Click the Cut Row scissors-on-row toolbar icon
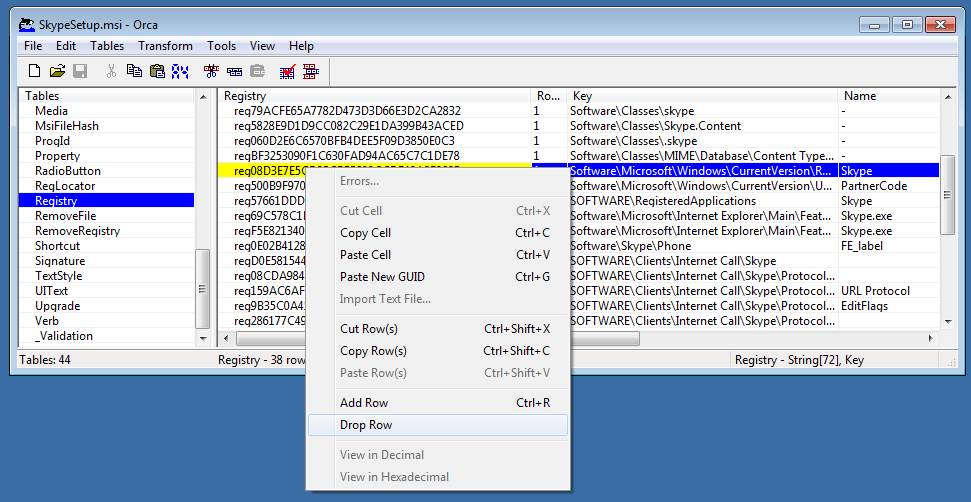 click(x=211, y=71)
